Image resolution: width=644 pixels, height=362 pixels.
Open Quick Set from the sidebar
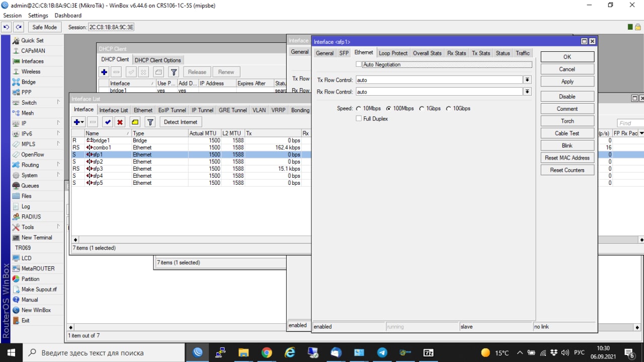[32, 40]
